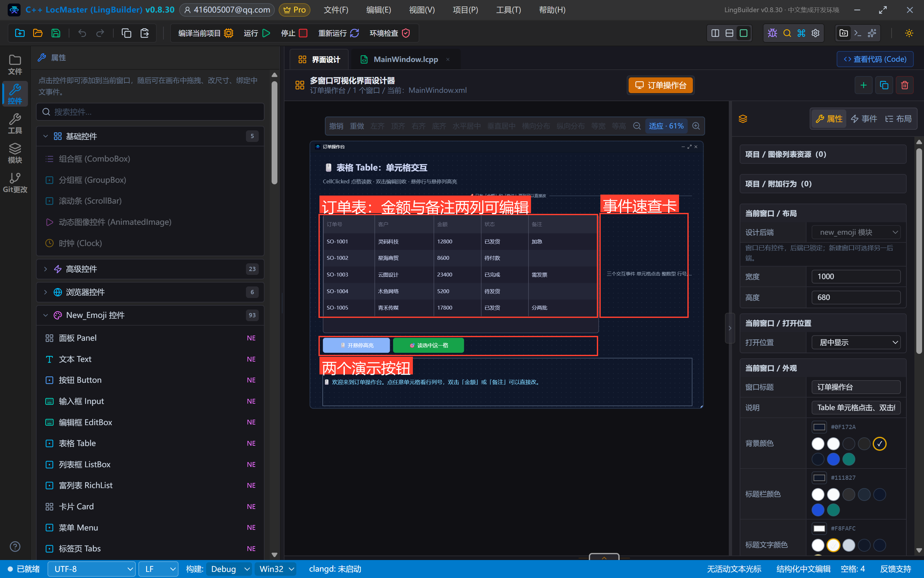Click 查看代码 (Code) button
This screenshot has height=578, width=924.
click(x=875, y=59)
